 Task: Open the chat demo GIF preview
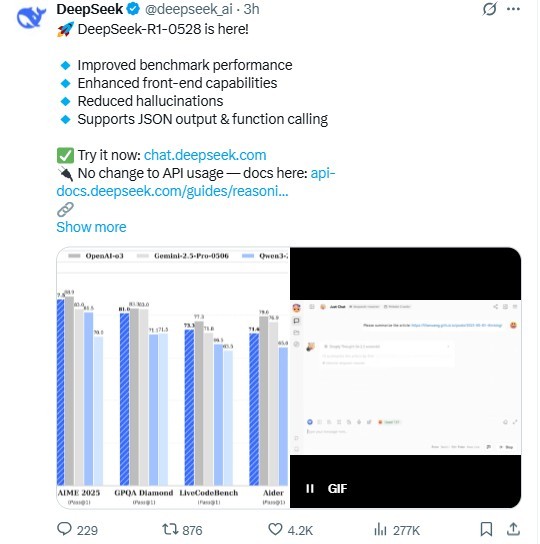(405, 378)
